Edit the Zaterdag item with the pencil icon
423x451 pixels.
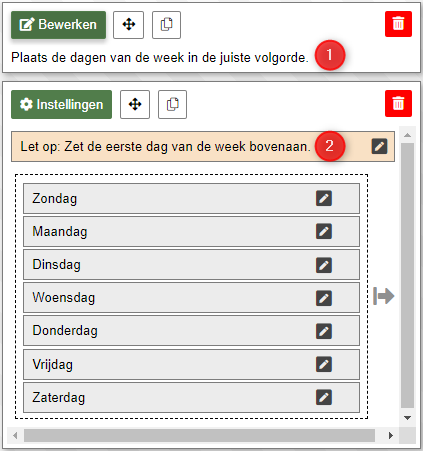pos(324,397)
